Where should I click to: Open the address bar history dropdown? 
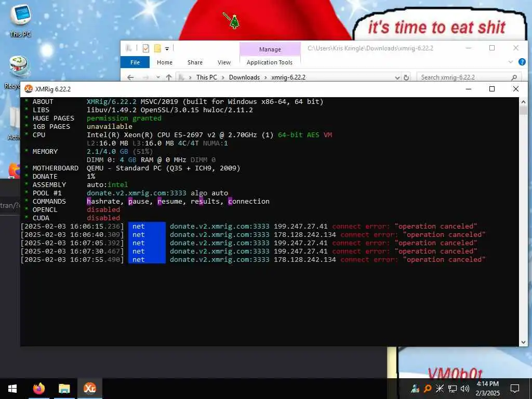click(x=397, y=78)
